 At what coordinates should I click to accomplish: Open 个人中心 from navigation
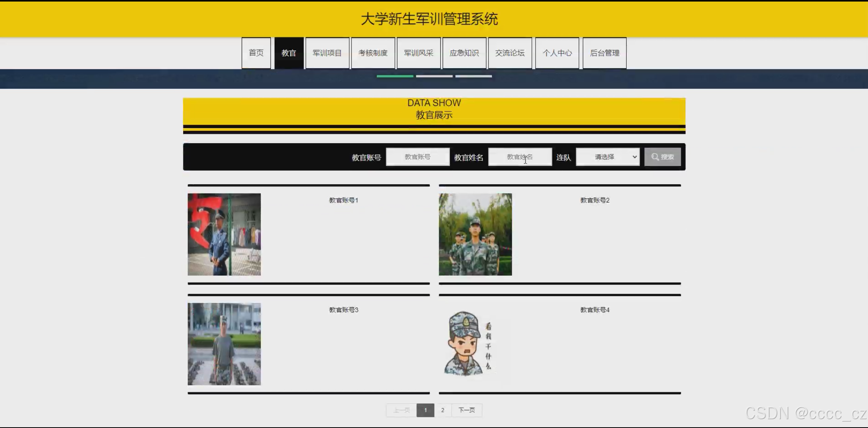coord(557,53)
